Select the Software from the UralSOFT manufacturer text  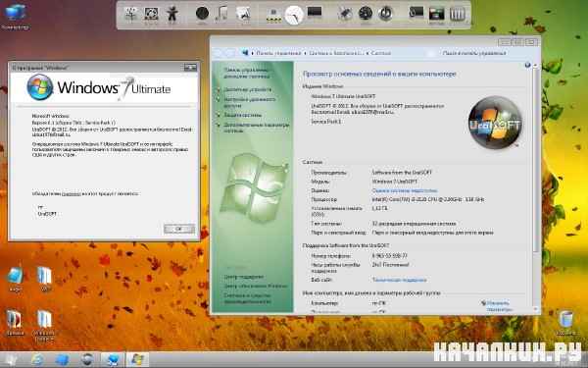pos(402,173)
